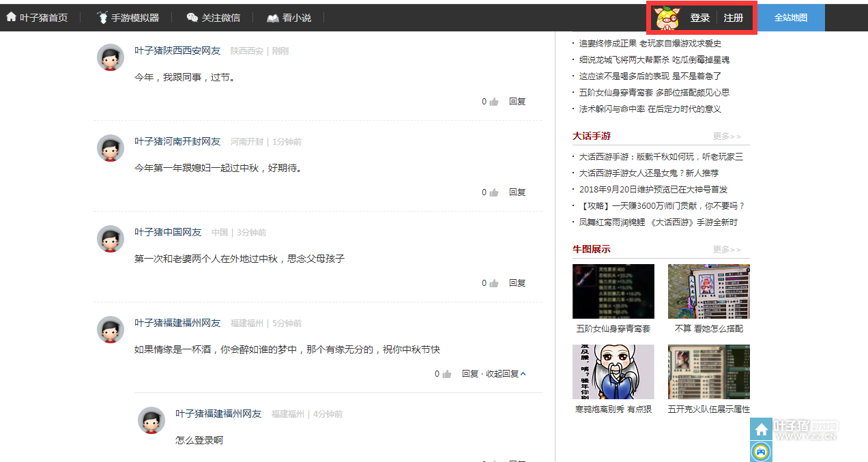
Task: Open the 五阶女仙身穿青鸾套 thumbnail image
Action: point(613,291)
